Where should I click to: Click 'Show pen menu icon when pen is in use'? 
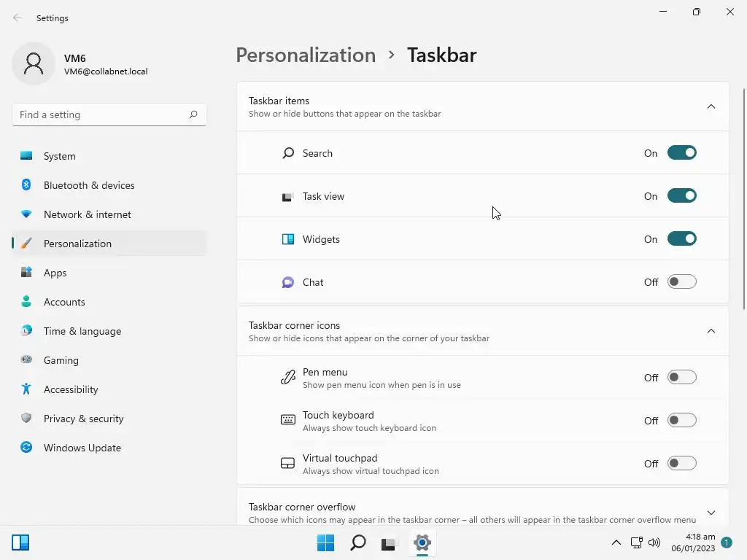[382, 385]
